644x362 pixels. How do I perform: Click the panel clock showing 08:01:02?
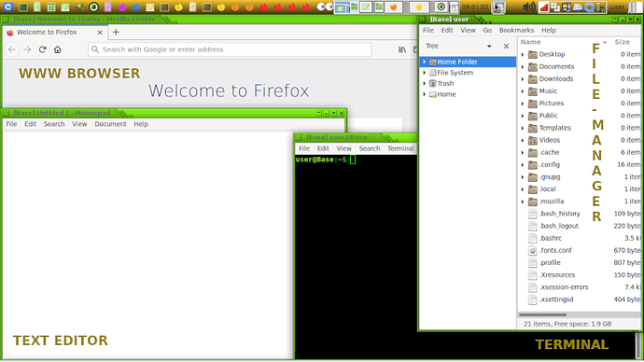[475, 7]
